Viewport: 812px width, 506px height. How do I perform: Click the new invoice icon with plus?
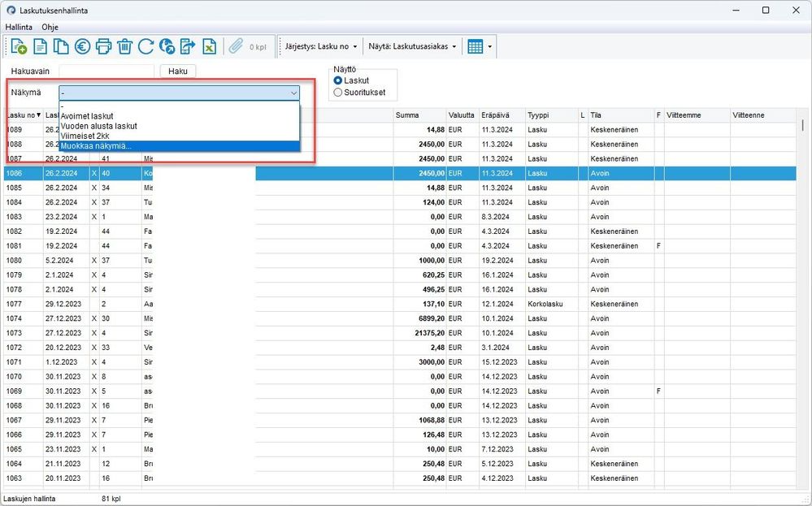tap(18, 47)
